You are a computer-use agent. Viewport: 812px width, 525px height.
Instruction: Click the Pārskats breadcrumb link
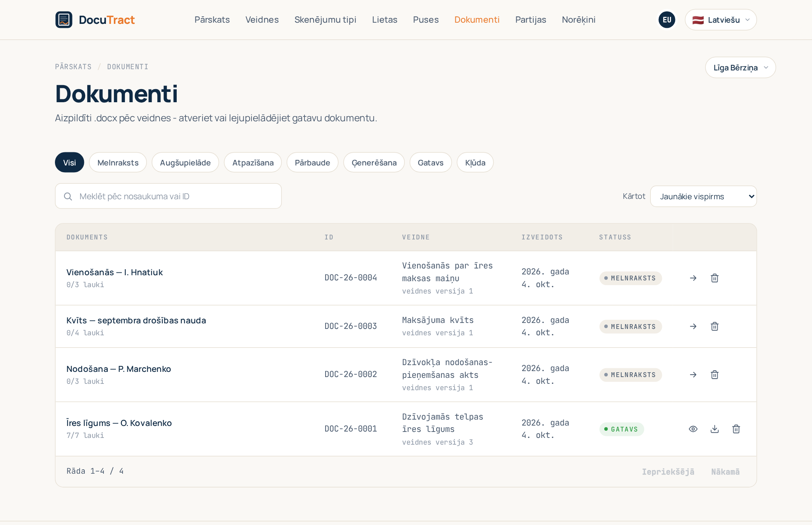73,67
